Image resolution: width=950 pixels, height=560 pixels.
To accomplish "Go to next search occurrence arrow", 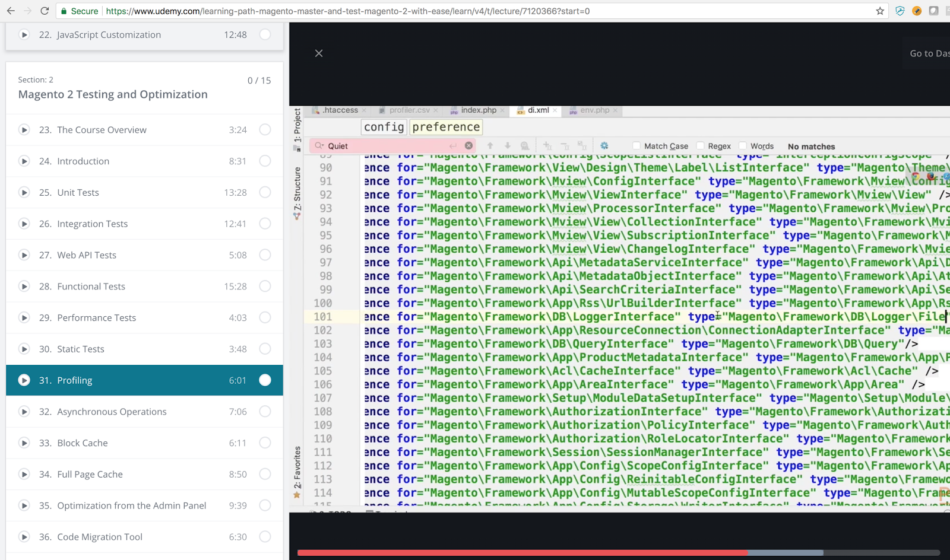I will coord(508,146).
